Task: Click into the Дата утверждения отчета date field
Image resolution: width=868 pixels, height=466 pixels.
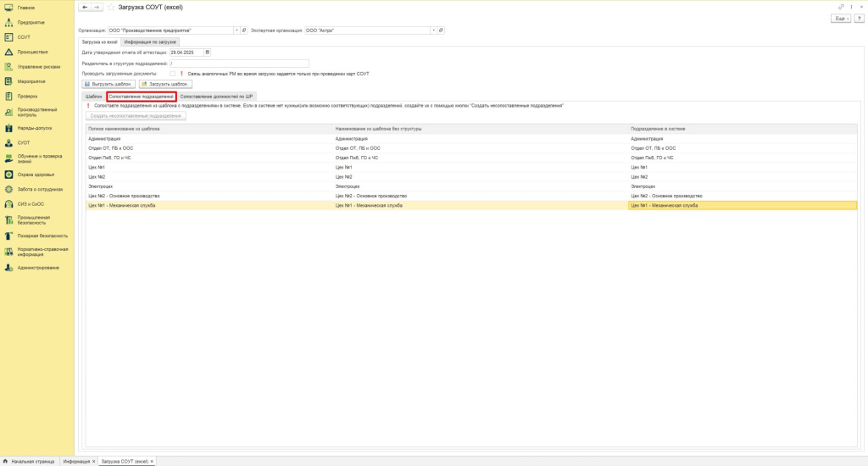Action: point(186,53)
